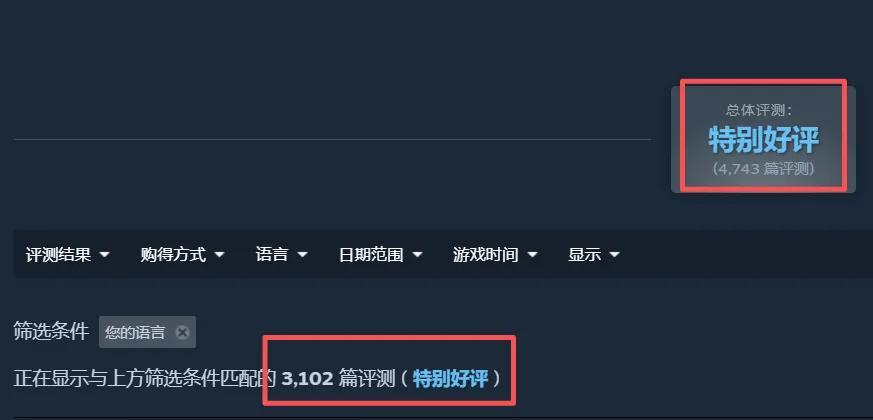
Task: Select the 日期范围 menu label
Action: [x=371, y=255]
